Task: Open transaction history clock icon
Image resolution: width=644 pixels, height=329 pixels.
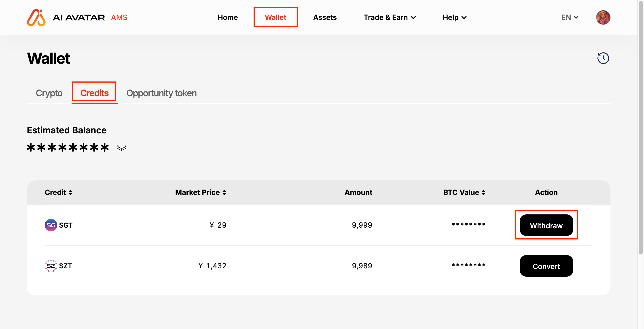Action: tap(603, 58)
